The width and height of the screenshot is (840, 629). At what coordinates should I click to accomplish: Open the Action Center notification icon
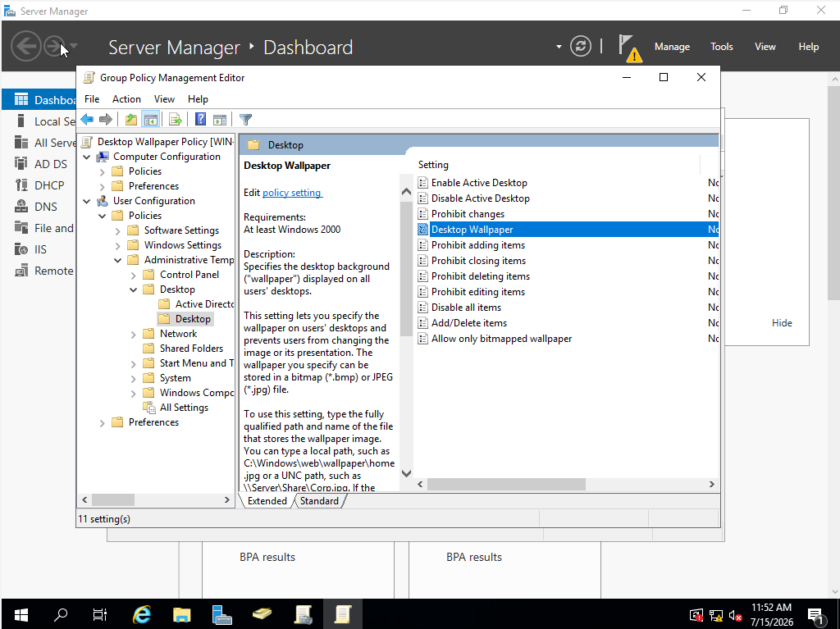coord(816,616)
